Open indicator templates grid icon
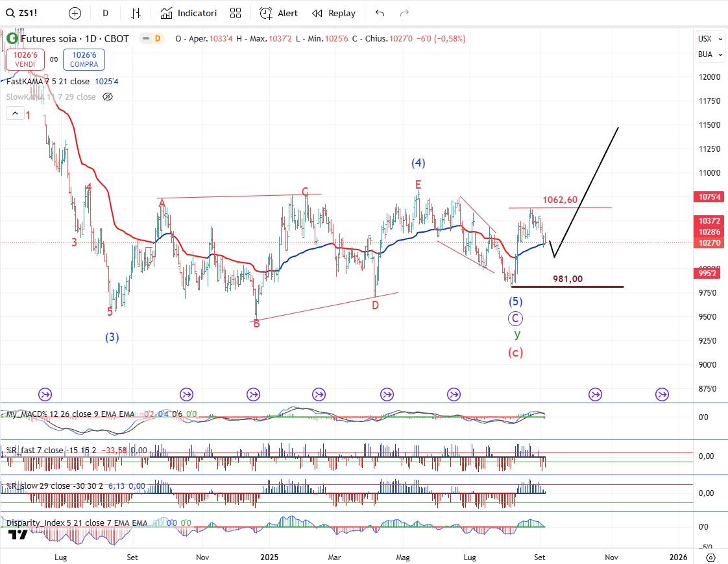Screen dimensions: 728x564 (x=236, y=13)
